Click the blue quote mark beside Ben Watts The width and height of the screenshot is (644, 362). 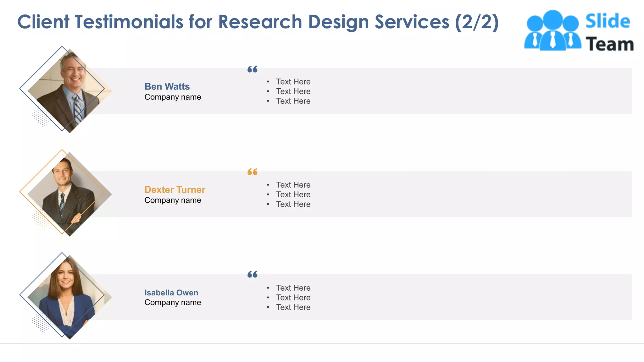point(253,69)
